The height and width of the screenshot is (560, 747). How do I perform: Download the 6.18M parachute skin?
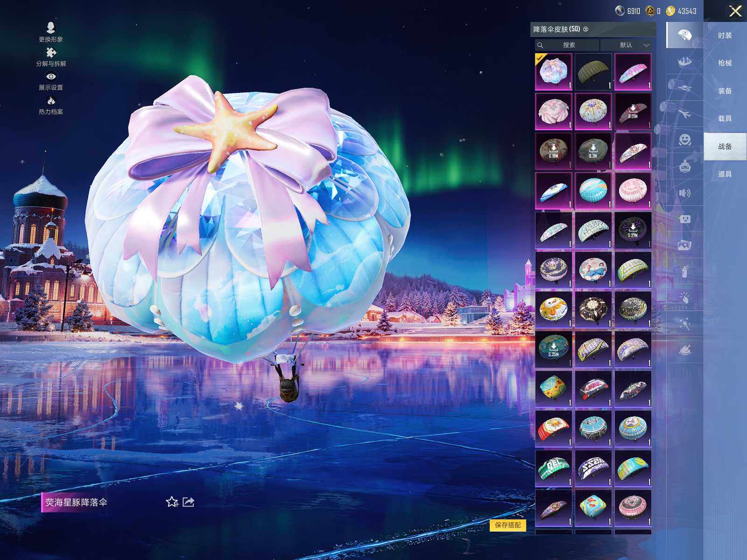tap(554, 151)
